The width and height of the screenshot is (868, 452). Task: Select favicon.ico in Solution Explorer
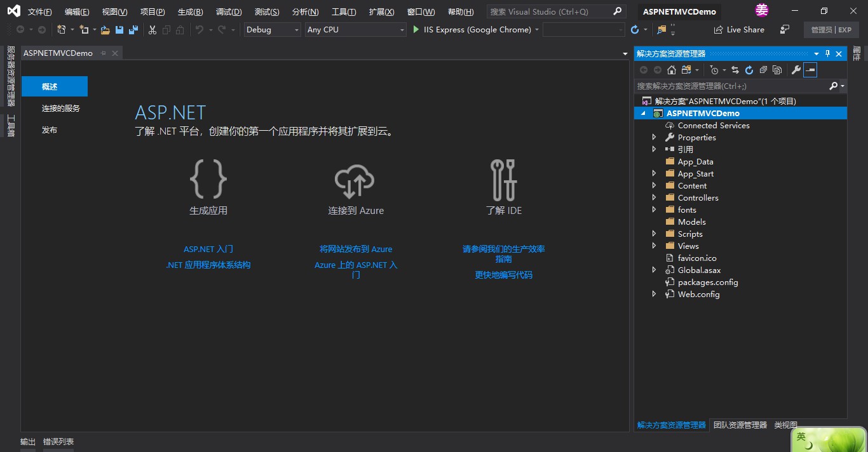697,258
